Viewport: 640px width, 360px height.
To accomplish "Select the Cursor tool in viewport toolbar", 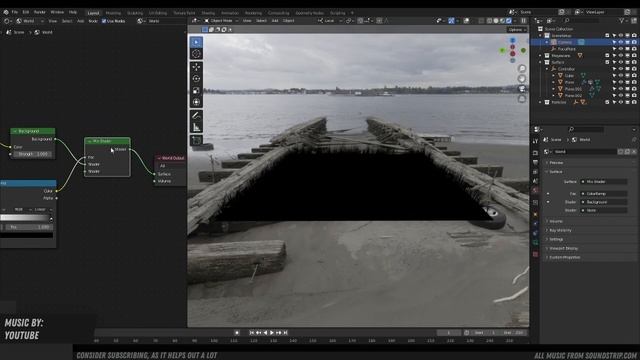I will click(196, 53).
